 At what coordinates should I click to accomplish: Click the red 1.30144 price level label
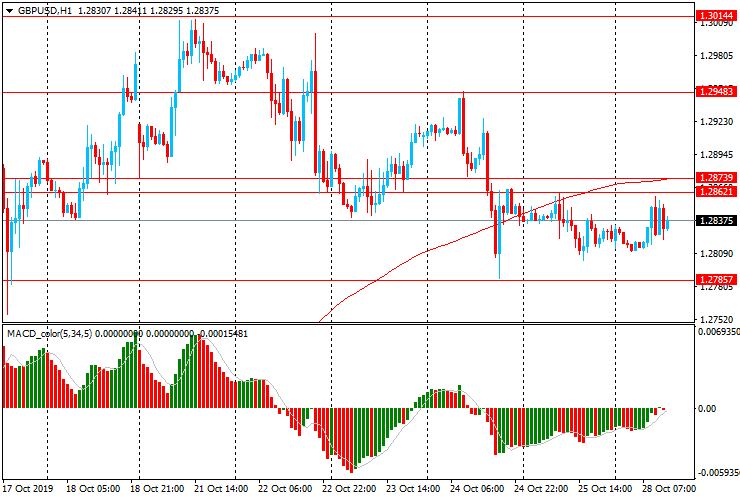(716, 16)
